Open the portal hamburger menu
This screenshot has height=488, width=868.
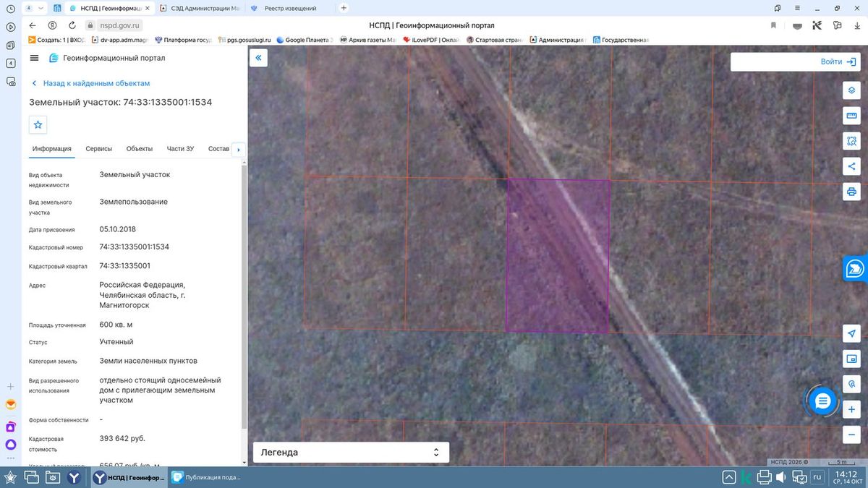[34, 58]
